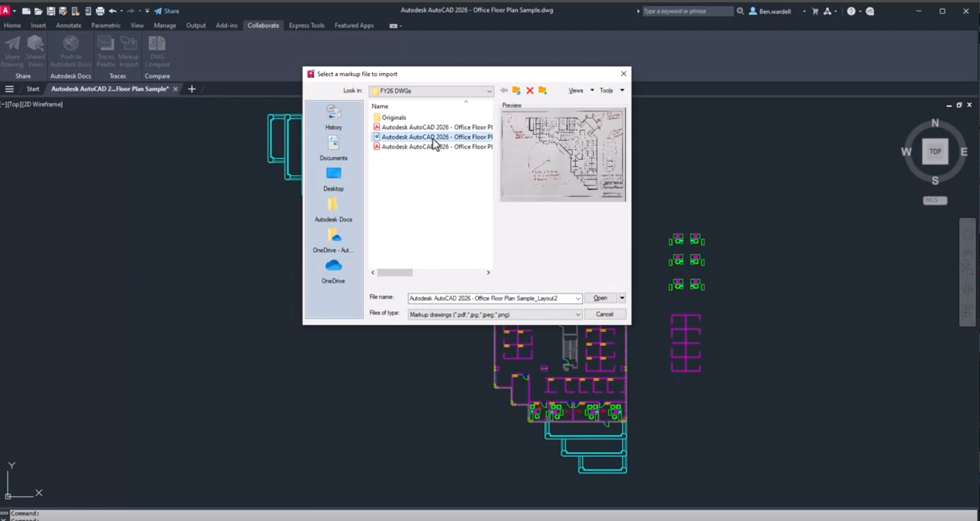Click the keyword search box in title bar

(687, 11)
